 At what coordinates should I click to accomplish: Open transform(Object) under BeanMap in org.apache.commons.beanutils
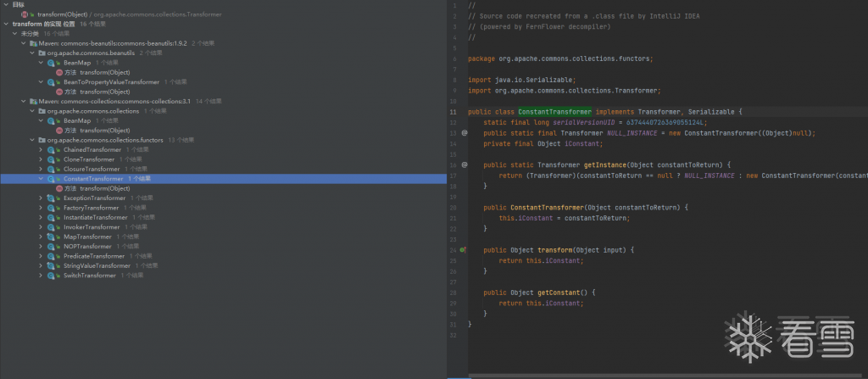tap(105, 73)
